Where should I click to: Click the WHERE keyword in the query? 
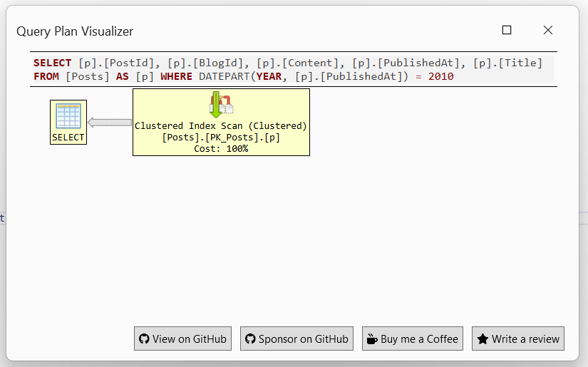tap(176, 76)
